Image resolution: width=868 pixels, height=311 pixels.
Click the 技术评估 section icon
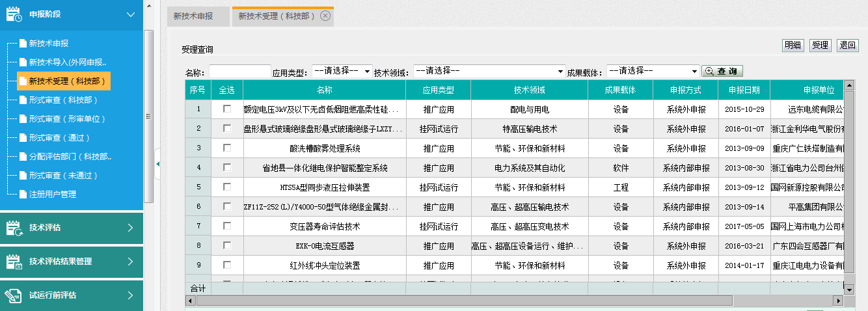(x=14, y=228)
